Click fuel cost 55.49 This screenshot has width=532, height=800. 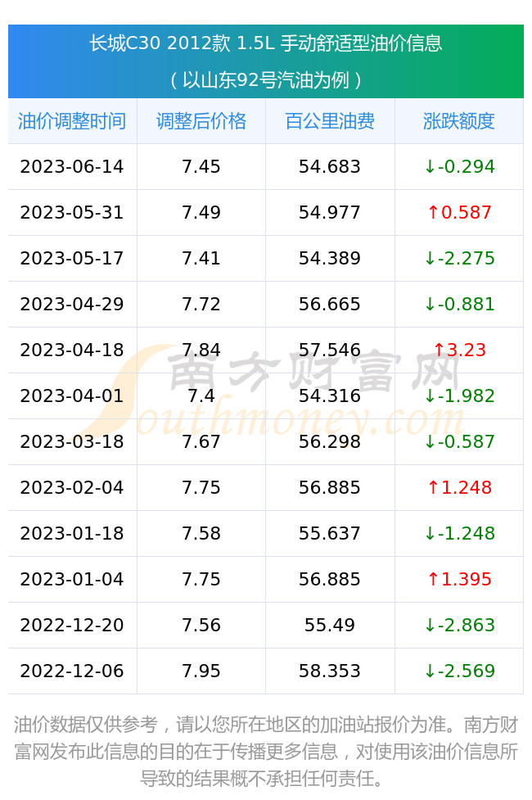(330, 626)
